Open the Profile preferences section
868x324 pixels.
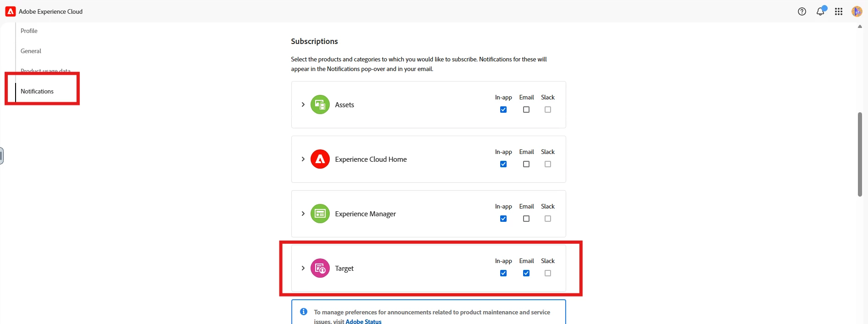(29, 31)
